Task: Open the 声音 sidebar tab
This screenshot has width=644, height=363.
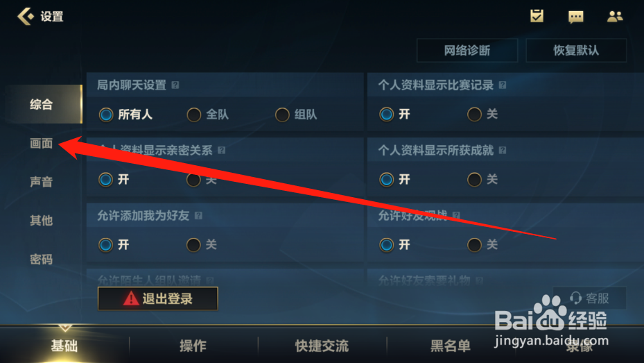Action: (42, 182)
